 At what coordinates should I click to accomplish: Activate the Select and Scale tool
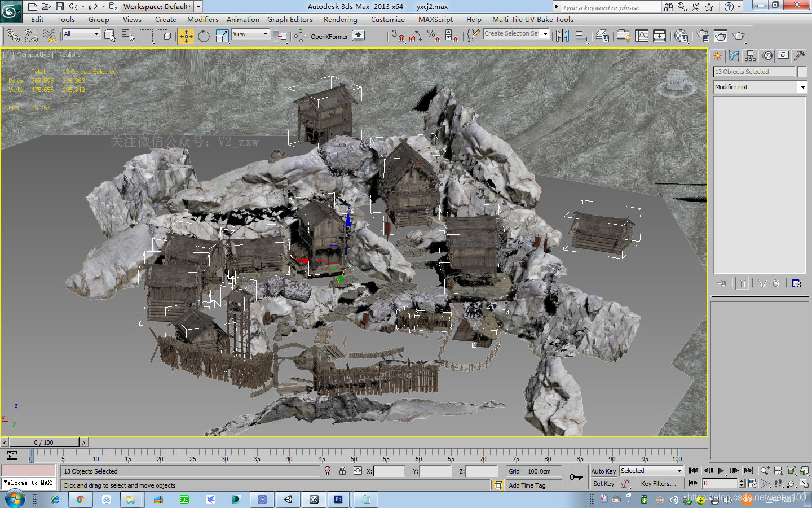click(x=222, y=36)
